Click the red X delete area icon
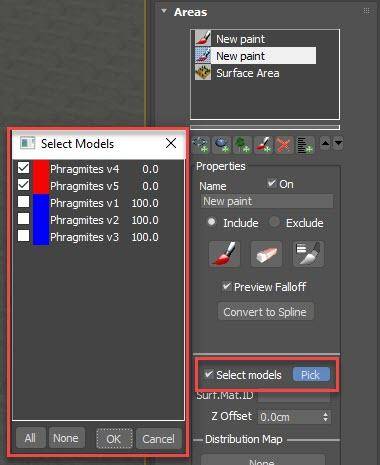The height and width of the screenshot is (465, 380). pyautogui.click(x=284, y=145)
